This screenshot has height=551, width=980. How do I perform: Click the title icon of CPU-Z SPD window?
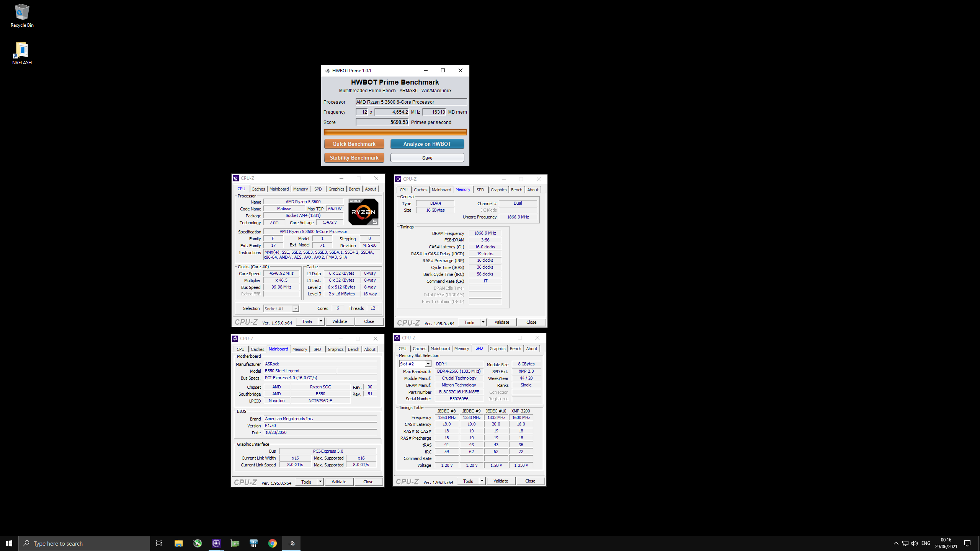(x=397, y=338)
